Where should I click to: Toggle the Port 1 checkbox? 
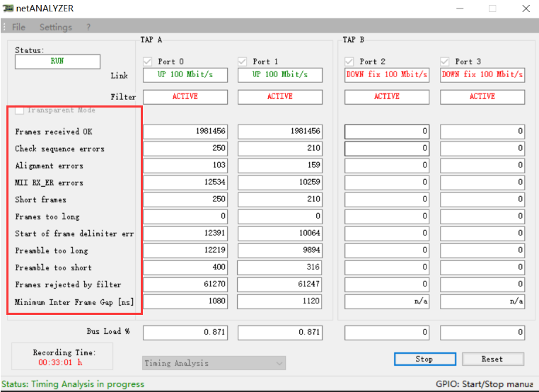pos(242,62)
